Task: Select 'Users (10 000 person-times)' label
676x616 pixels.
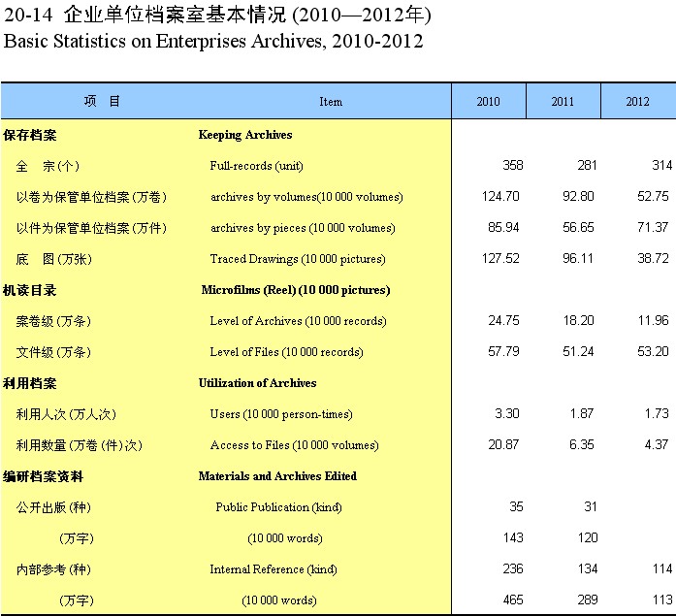Action: (x=281, y=414)
